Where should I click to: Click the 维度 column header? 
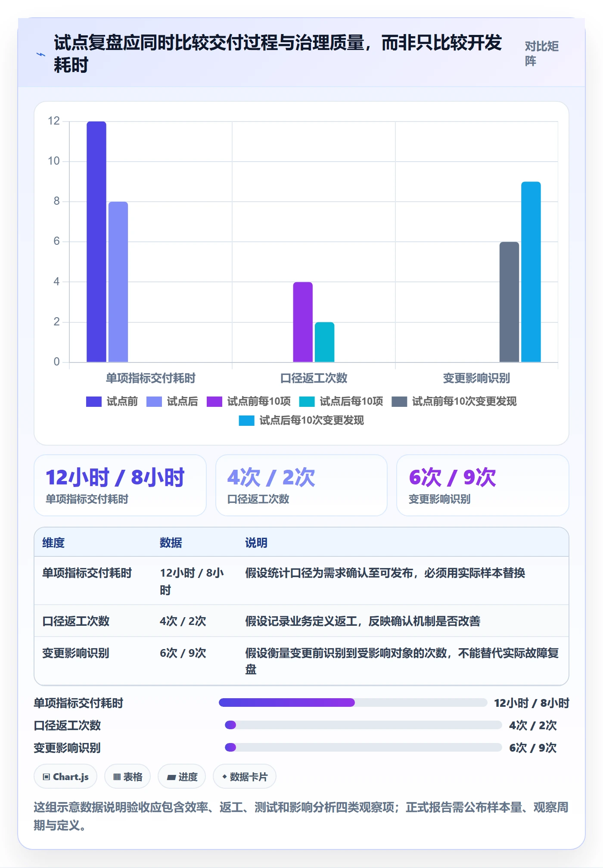click(x=53, y=543)
